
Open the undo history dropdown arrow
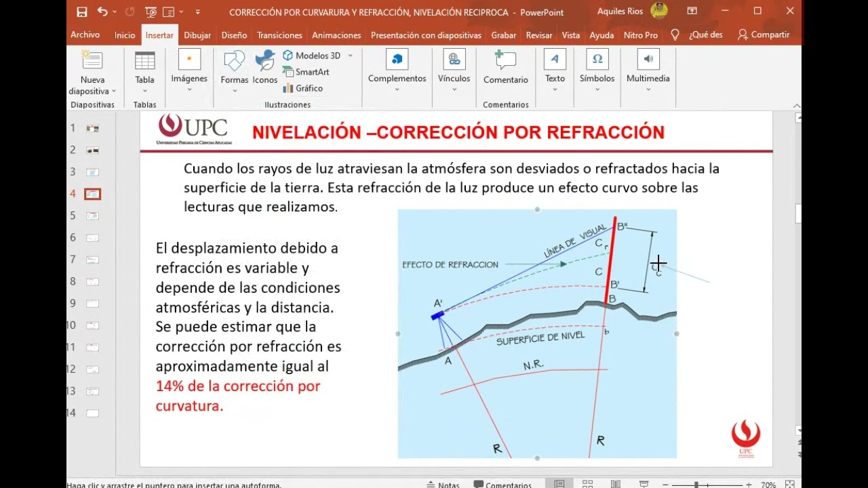tap(114, 12)
